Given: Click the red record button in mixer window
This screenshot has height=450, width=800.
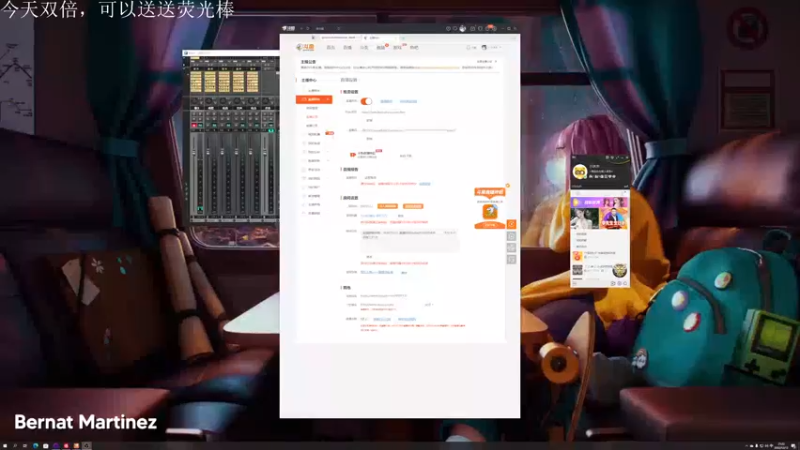Looking at the screenshot, I should 194,125.
